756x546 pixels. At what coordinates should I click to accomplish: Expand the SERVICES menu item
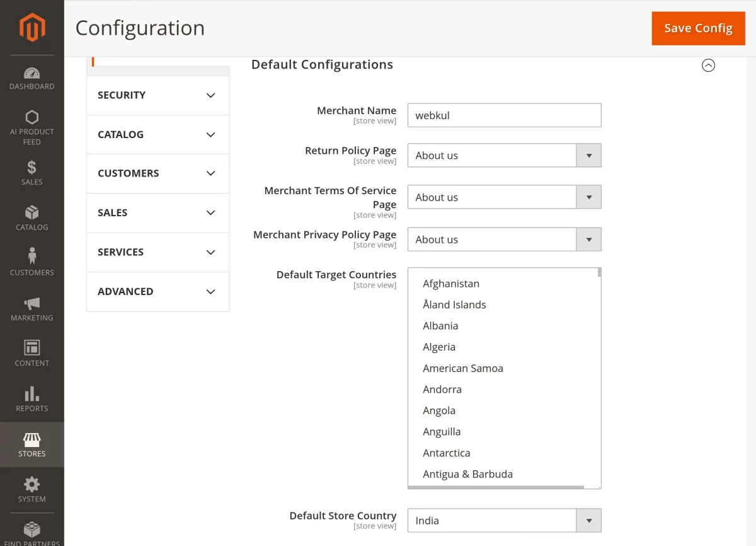(157, 252)
